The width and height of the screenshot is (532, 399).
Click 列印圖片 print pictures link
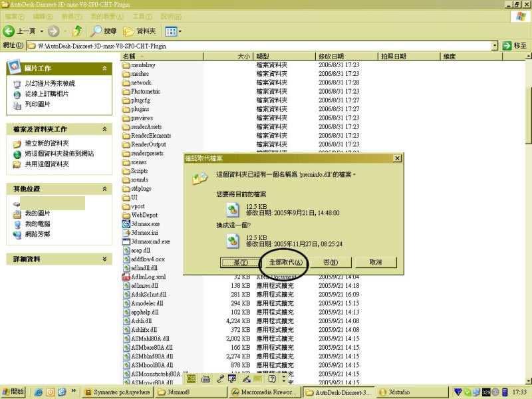(x=37, y=104)
